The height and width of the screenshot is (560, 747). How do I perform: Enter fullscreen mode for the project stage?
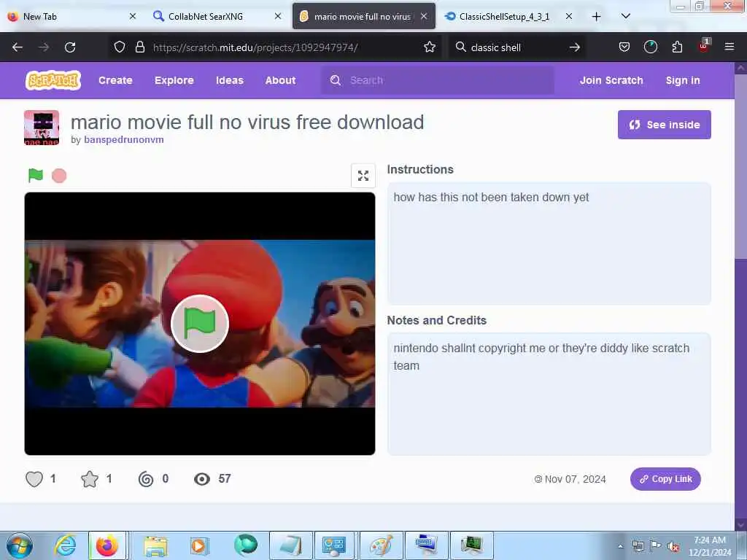coord(363,176)
